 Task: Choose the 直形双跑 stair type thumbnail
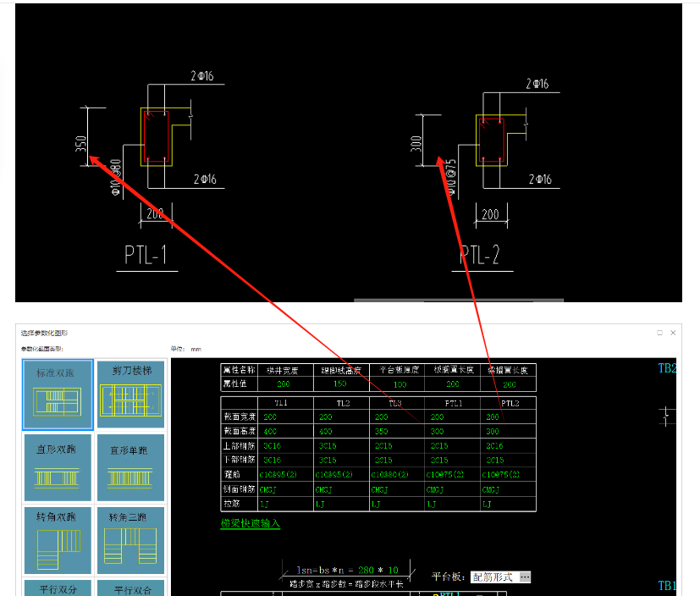tap(58, 467)
